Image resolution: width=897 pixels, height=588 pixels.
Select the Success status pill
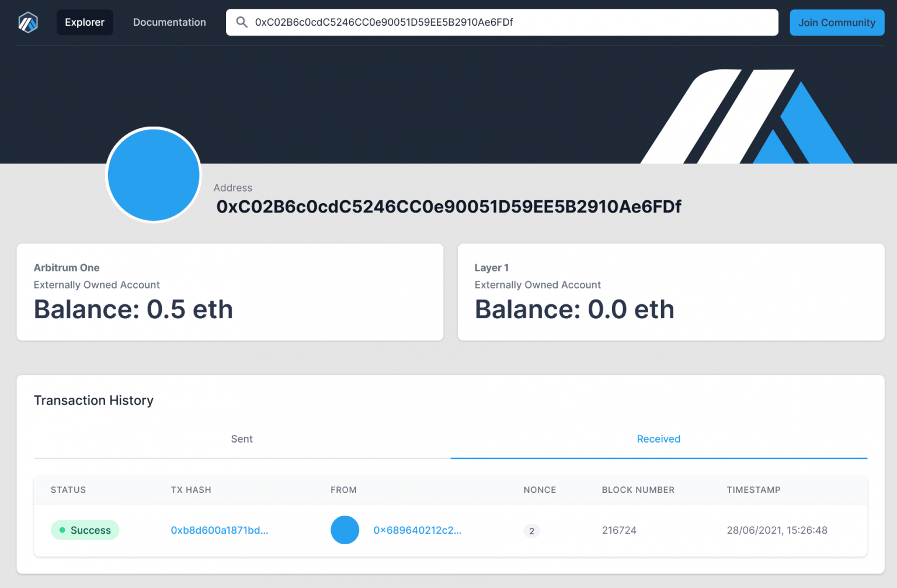click(x=85, y=530)
